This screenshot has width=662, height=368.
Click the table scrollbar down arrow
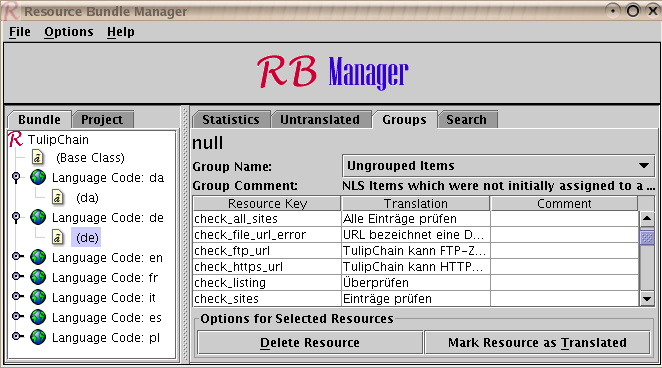(x=647, y=299)
